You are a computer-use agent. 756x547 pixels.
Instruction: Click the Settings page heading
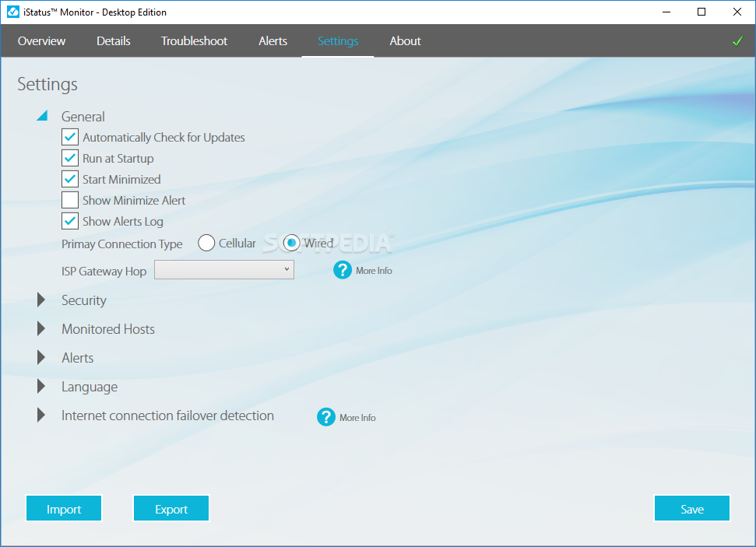(x=47, y=84)
